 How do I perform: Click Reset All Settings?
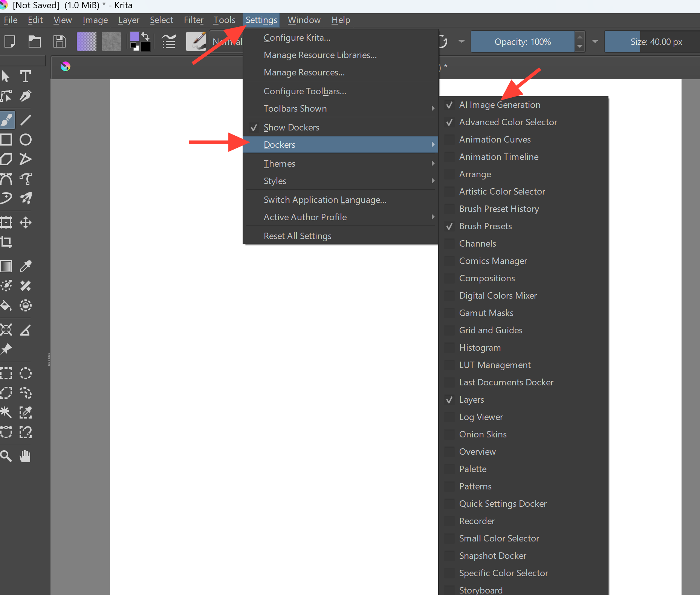[297, 236]
